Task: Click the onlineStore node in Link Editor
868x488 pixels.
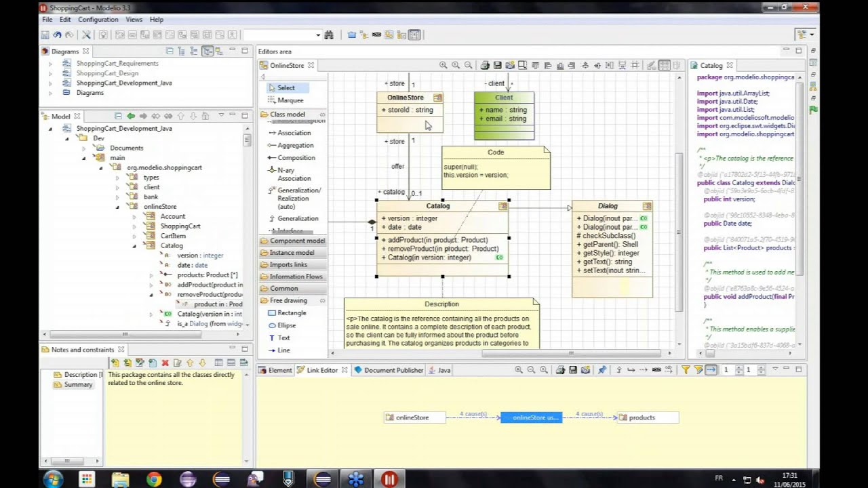Action: click(x=414, y=418)
